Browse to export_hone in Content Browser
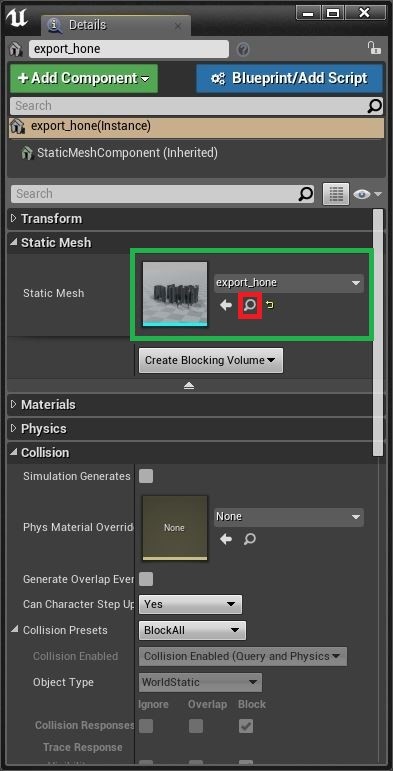The image size is (393, 771). 250,305
